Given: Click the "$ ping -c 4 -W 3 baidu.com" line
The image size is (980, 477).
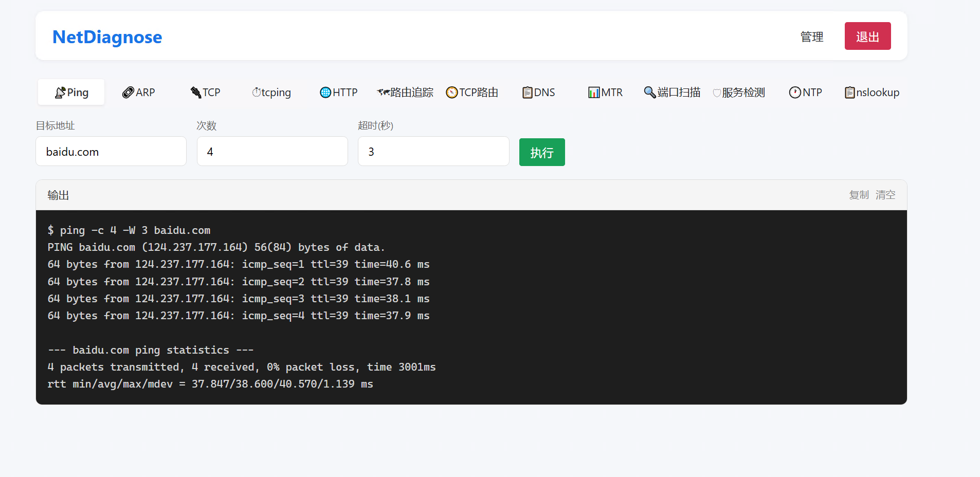Looking at the screenshot, I should click(x=129, y=230).
